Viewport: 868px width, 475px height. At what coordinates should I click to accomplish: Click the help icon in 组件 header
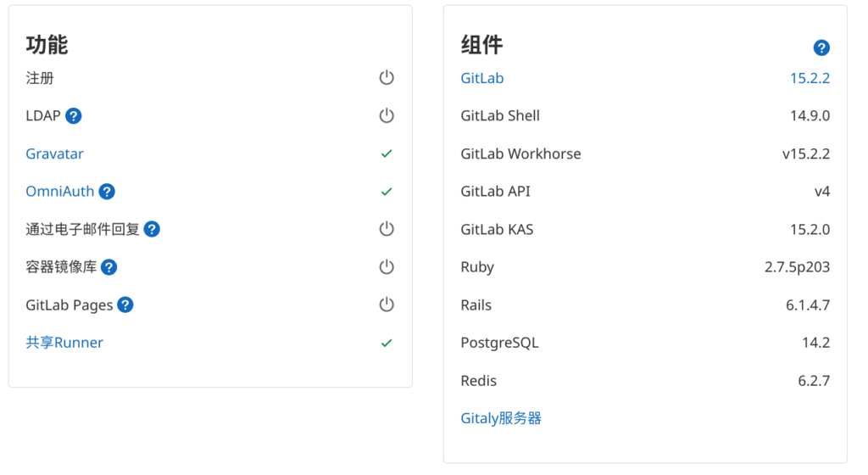[821, 47]
